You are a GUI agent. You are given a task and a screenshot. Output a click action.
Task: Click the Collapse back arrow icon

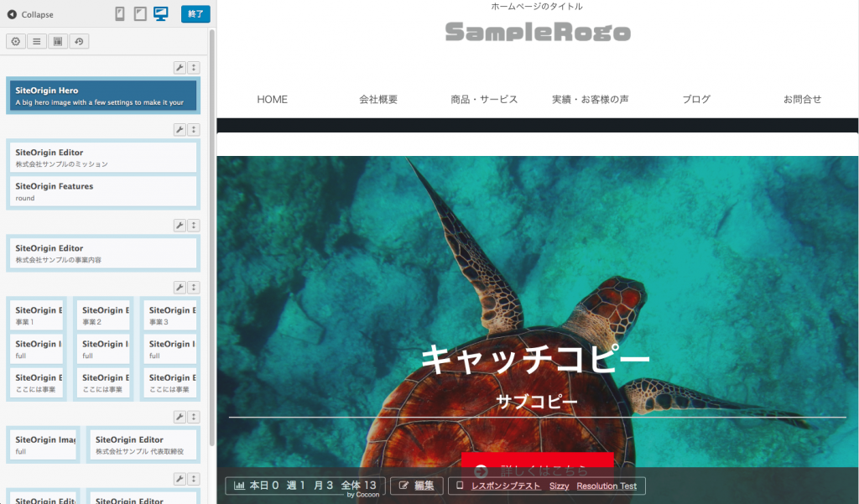tap(12, 14)
